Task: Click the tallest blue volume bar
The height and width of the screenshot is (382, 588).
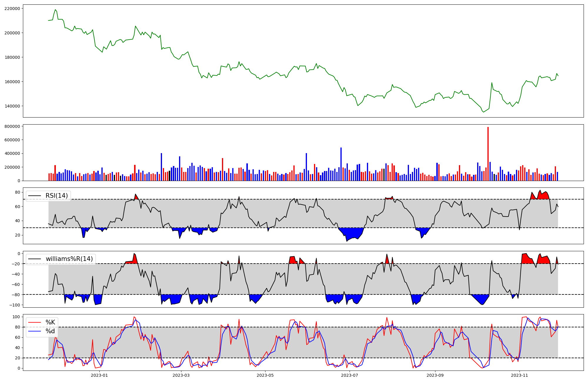Action: tap(341, 164)
